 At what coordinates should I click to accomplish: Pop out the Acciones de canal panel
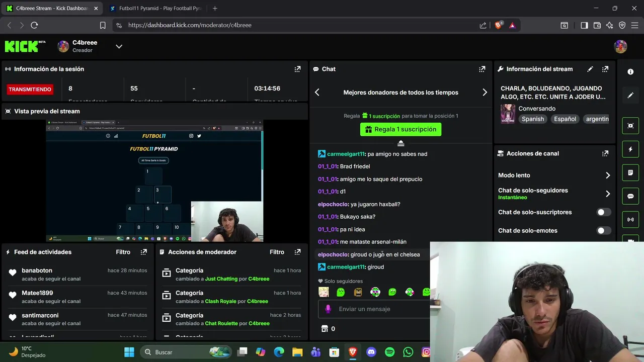click(x=605, y=153)
